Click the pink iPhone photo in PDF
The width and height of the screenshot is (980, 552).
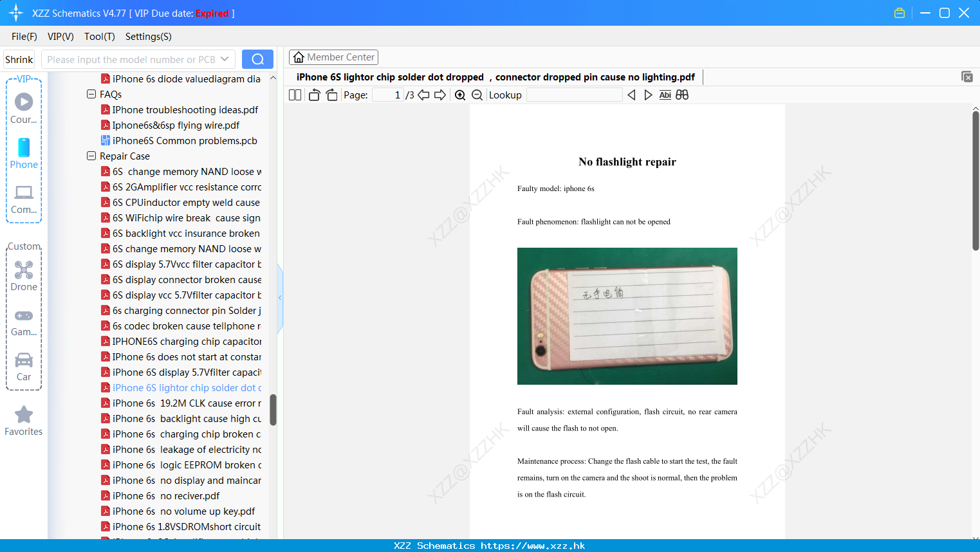tap(627, 317)
